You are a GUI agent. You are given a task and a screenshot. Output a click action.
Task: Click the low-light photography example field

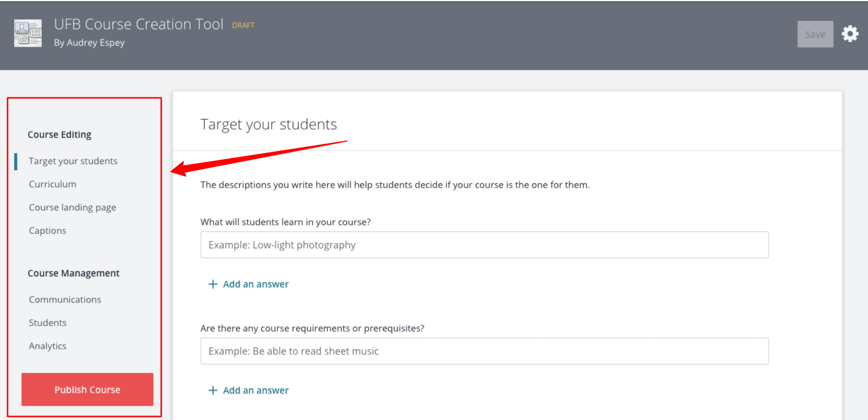click(x=484, y=245)
